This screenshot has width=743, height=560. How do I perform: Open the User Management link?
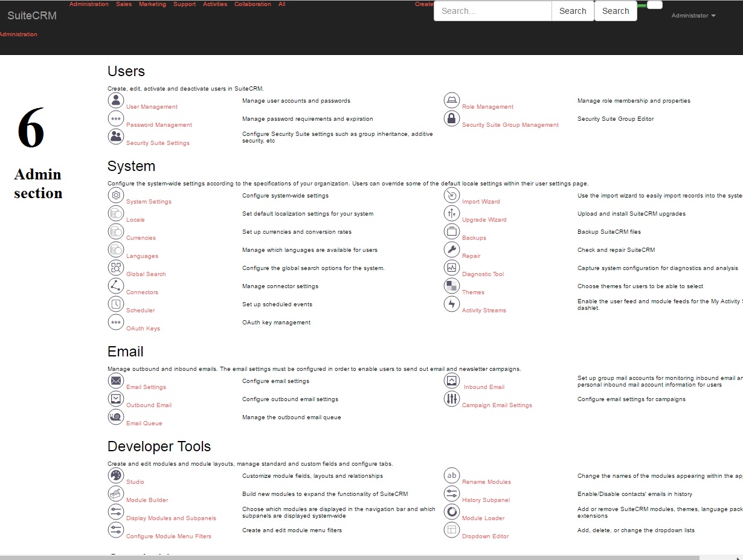click(x=152, y=107)
